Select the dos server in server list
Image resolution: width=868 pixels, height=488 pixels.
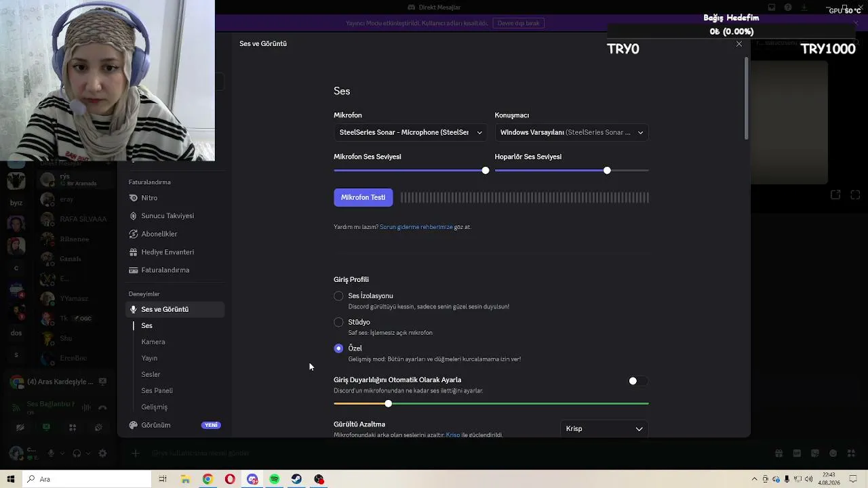point(16,333)
